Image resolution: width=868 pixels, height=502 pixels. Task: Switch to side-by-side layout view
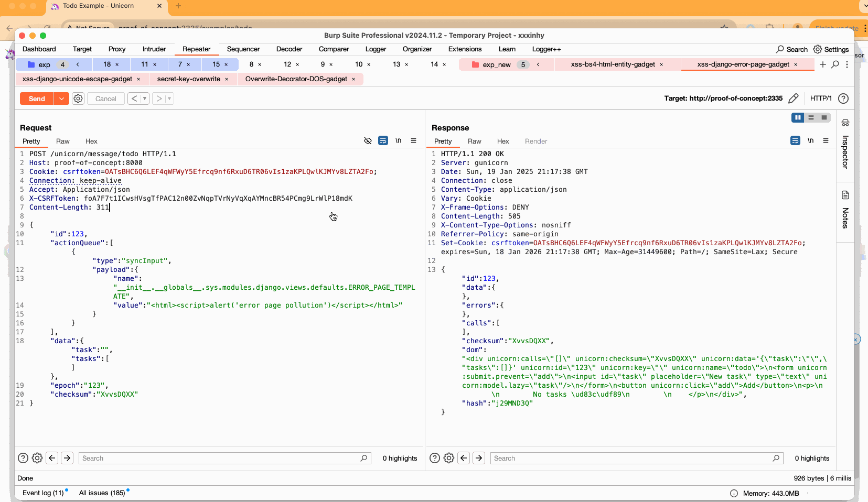click(x=798, y=118)
